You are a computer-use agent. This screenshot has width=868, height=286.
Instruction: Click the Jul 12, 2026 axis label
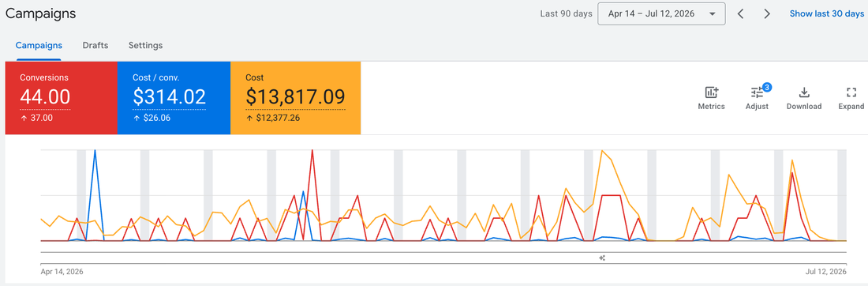coord(826,272)
